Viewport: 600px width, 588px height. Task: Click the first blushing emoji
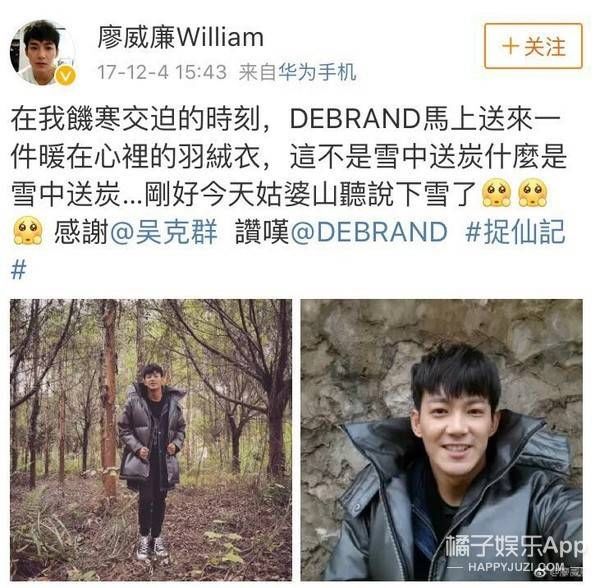coord(496,192)
